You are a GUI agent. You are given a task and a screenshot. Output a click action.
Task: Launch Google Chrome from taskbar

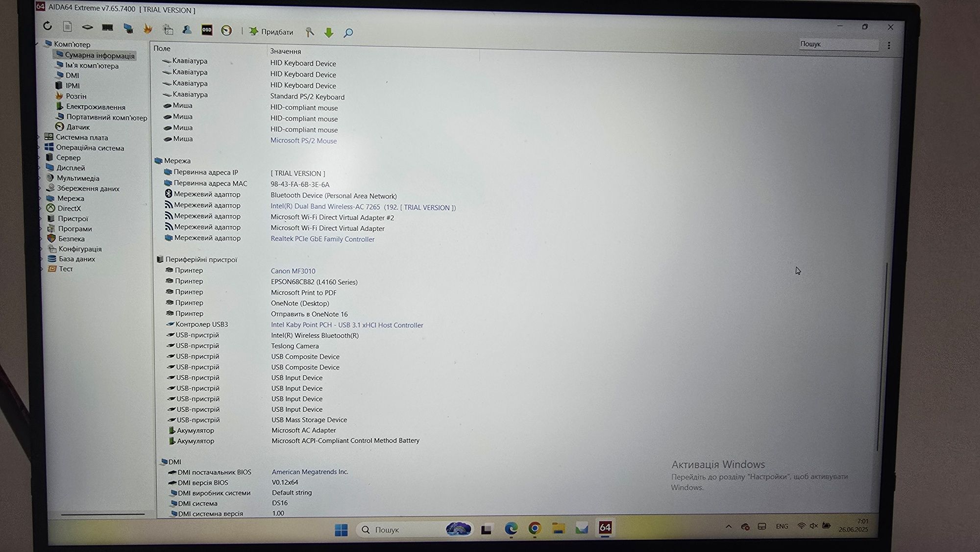coord(535,528)
